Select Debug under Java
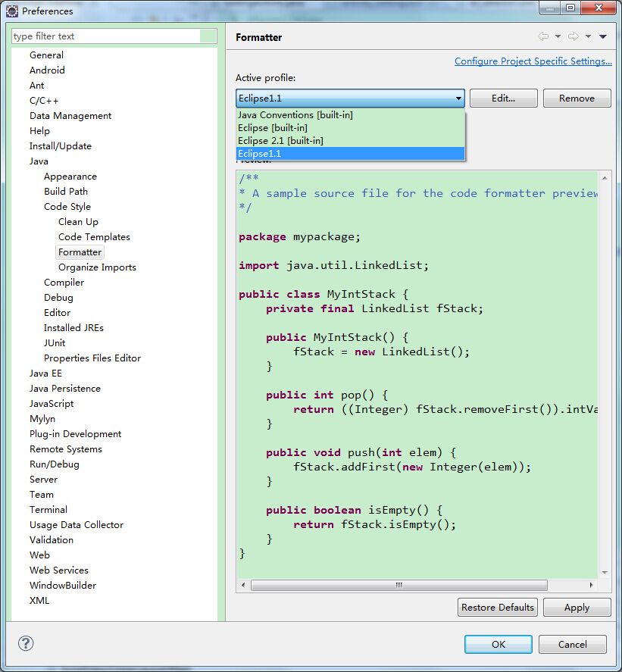This screenshot has width=622, height=672. pyautogui.click(x=58, y=298)
